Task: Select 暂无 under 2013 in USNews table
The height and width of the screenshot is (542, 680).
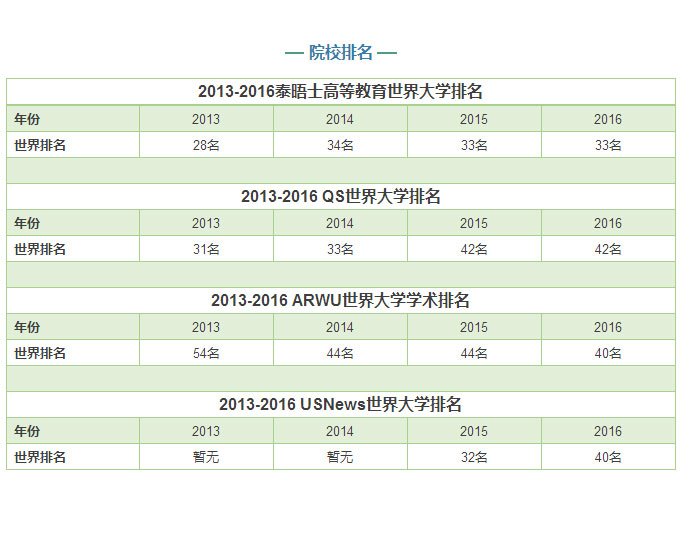Action: tap(206, 457)
